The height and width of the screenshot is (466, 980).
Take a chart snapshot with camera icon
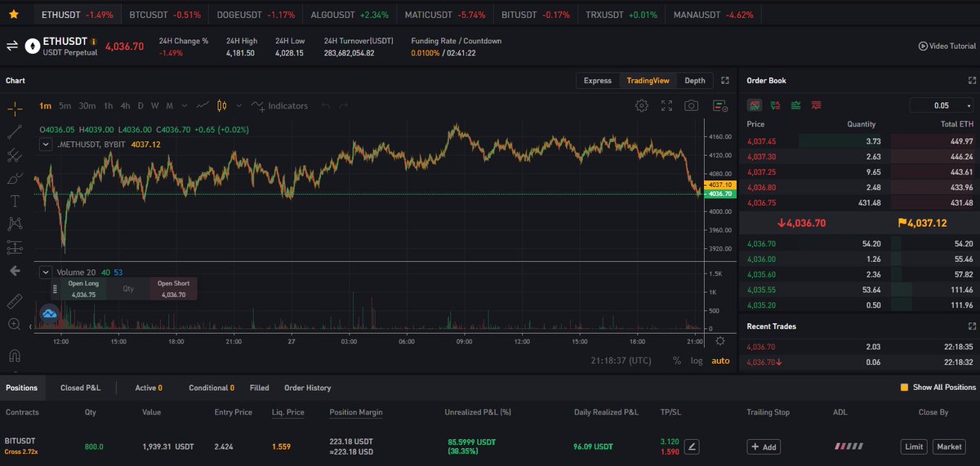pyautogui.click(x=692, y=106)
